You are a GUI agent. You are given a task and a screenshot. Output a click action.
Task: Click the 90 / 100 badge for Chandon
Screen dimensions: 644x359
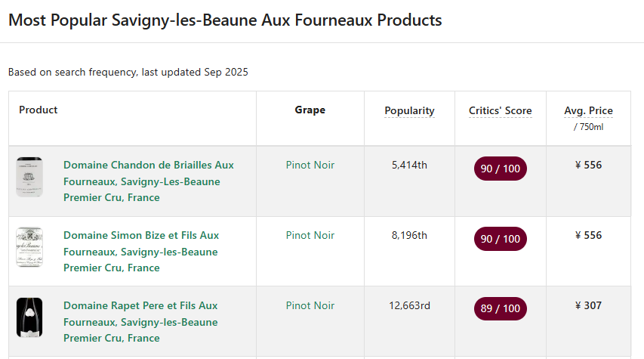500,169
